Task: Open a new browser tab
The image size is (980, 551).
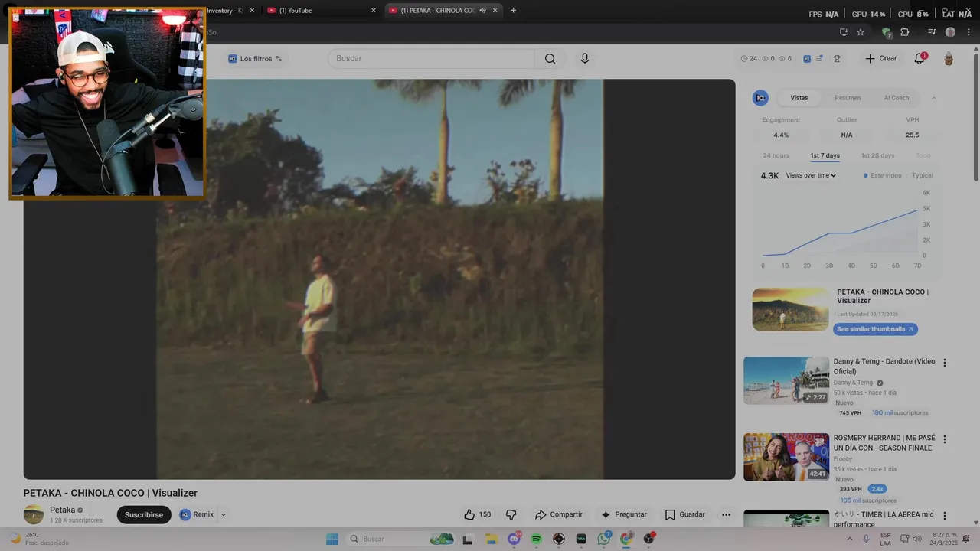Action: (x=513, y=10)
